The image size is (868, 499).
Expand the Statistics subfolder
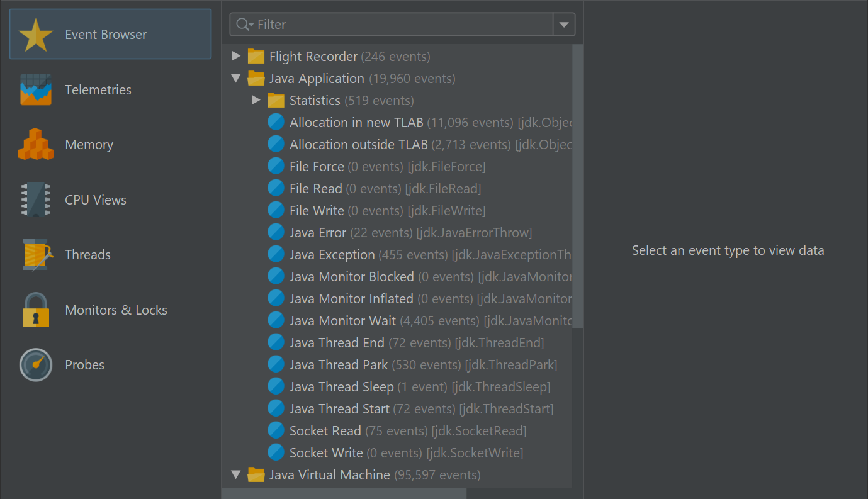256,101
